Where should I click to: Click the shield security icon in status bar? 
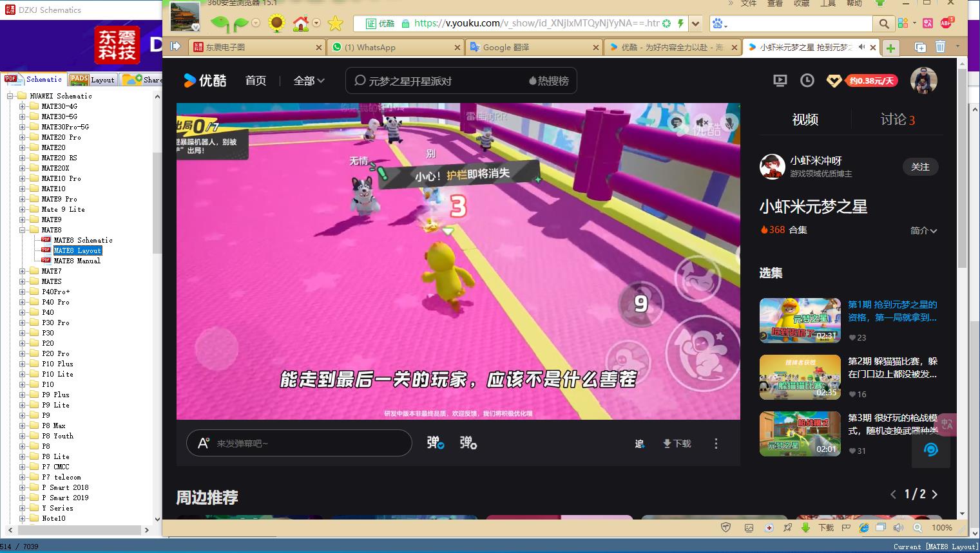725,527
